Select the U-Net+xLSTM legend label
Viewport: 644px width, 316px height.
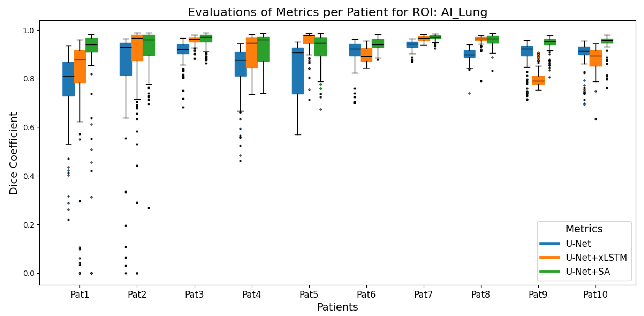click(x=597, y=257)
